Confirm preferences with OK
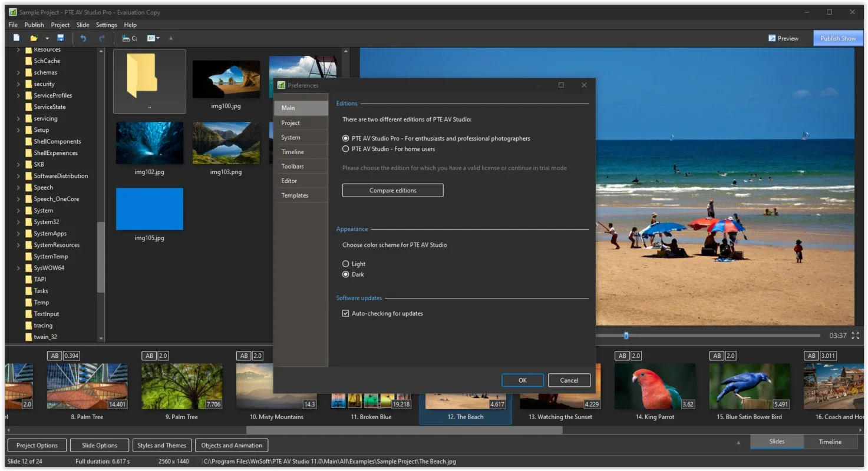Viewport: 868px width, 471px height. [523, 380]
